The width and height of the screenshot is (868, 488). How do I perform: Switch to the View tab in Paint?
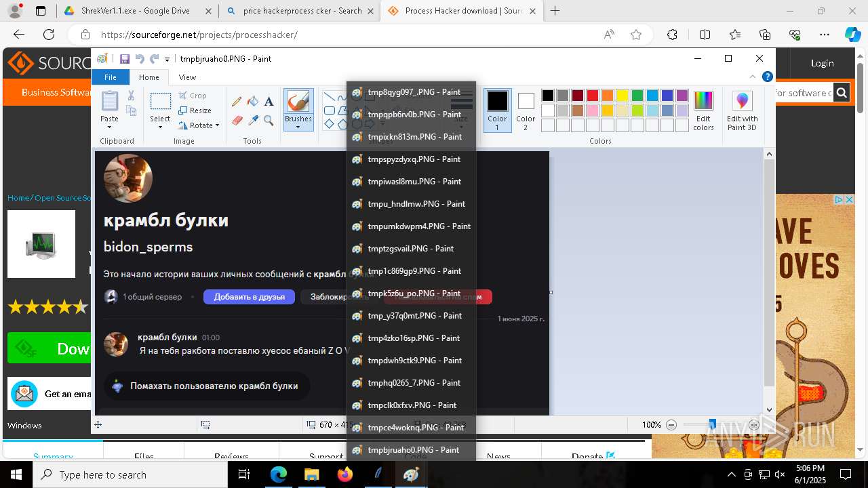pyautogui.click(x=187, y=77)
